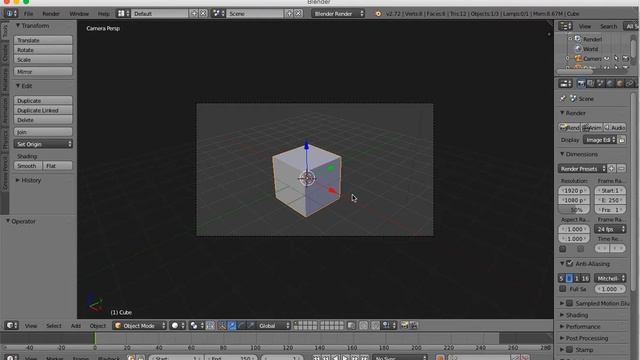The image size is (640, 360).
Task: Select the Scene properties tab icon
Action: click(x=600, y=83)
